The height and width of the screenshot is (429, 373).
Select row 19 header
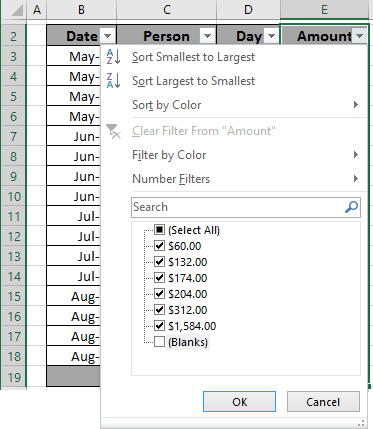point(13,377)
